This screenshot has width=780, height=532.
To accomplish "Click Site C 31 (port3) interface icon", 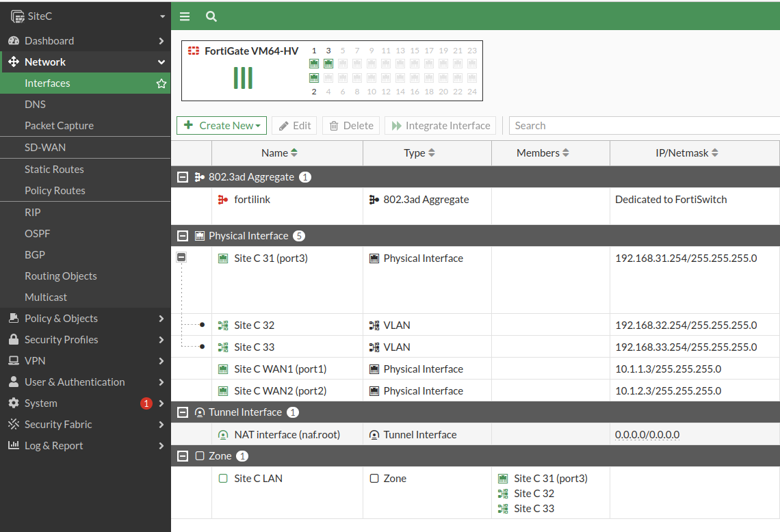I will (x=223, y=258).
